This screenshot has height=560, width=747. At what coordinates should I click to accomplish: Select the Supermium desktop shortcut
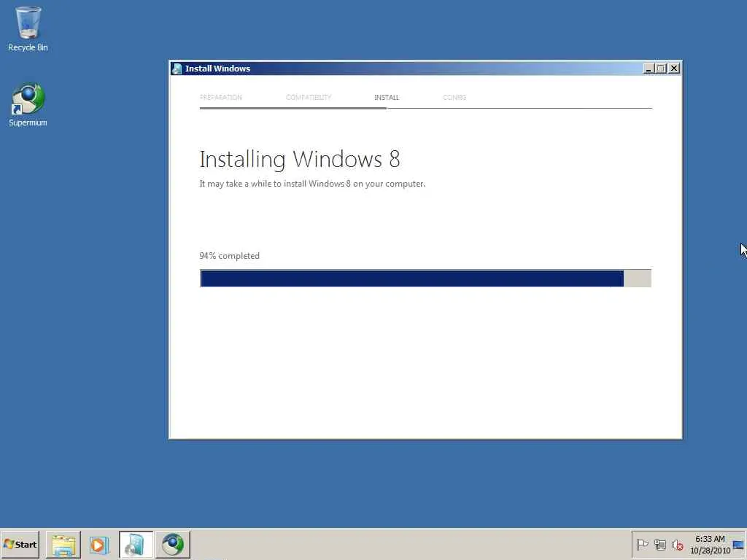pos(28,105)
